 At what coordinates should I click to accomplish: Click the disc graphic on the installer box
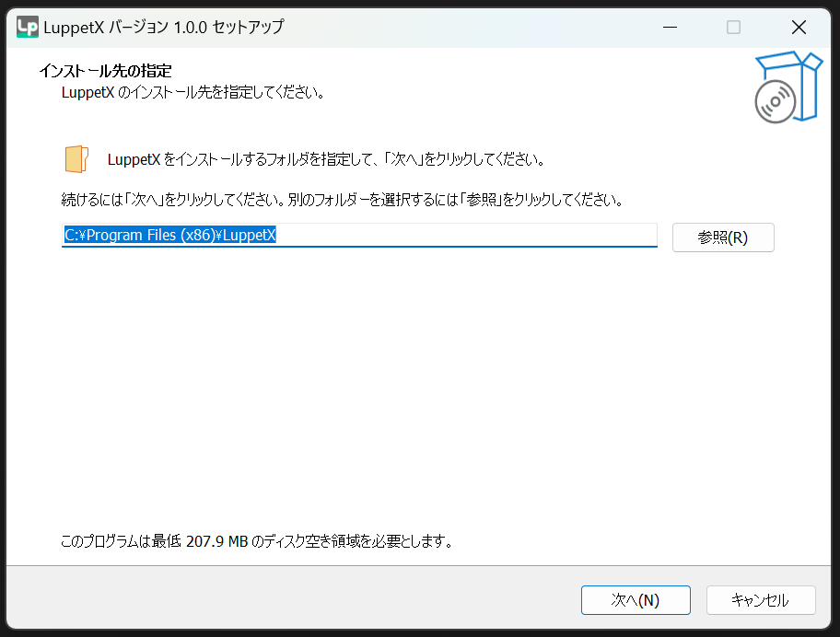[775, 101]
